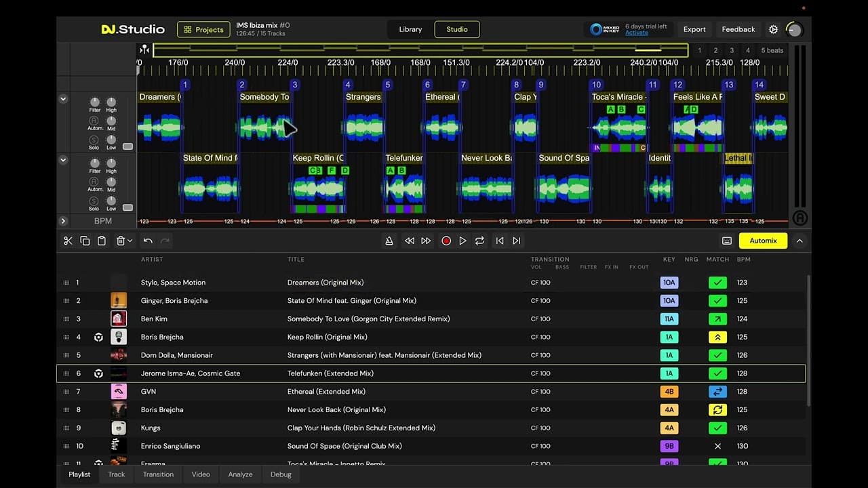The image size is (868, 488).
Task: Click the match icon for Ethereal row
Action: pos(717,392)
